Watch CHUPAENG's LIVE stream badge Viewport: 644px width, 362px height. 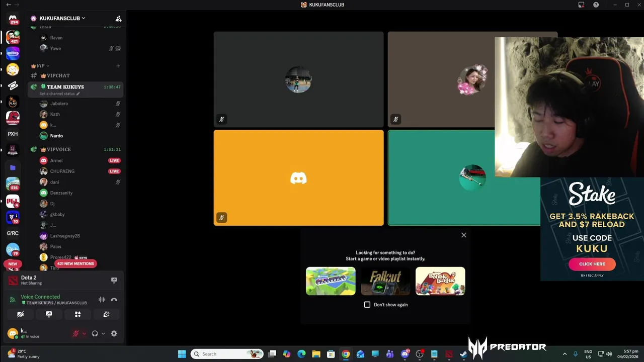pyautogui.click(x=114, y=171)
